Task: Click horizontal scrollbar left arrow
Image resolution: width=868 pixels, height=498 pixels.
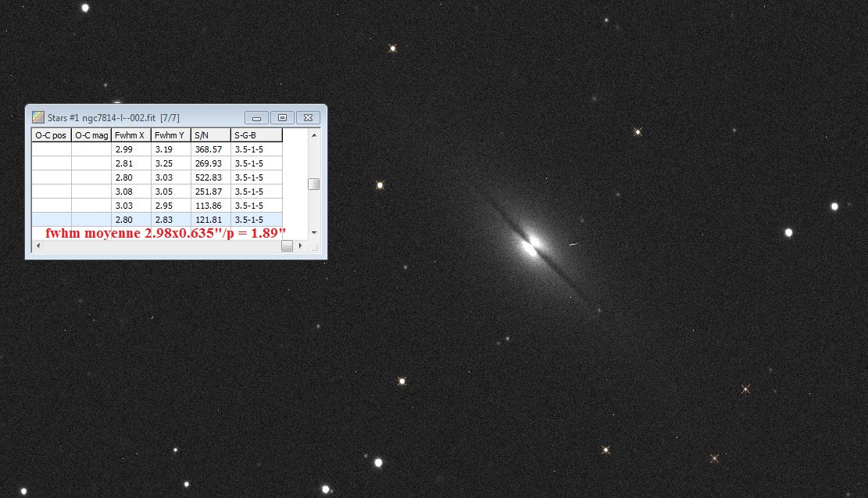Action: coord(38,245)
